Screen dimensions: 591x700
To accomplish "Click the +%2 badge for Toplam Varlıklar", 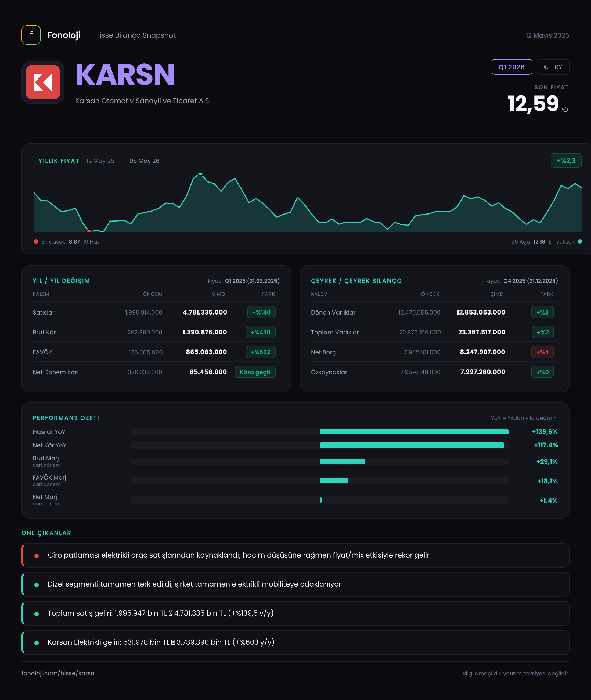I will pos(543,332).
